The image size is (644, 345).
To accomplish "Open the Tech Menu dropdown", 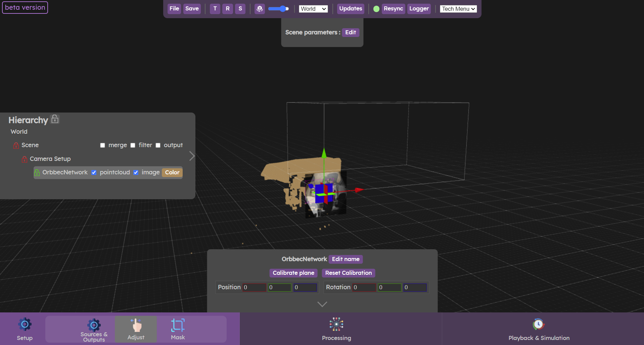I will tap(458, 9).
